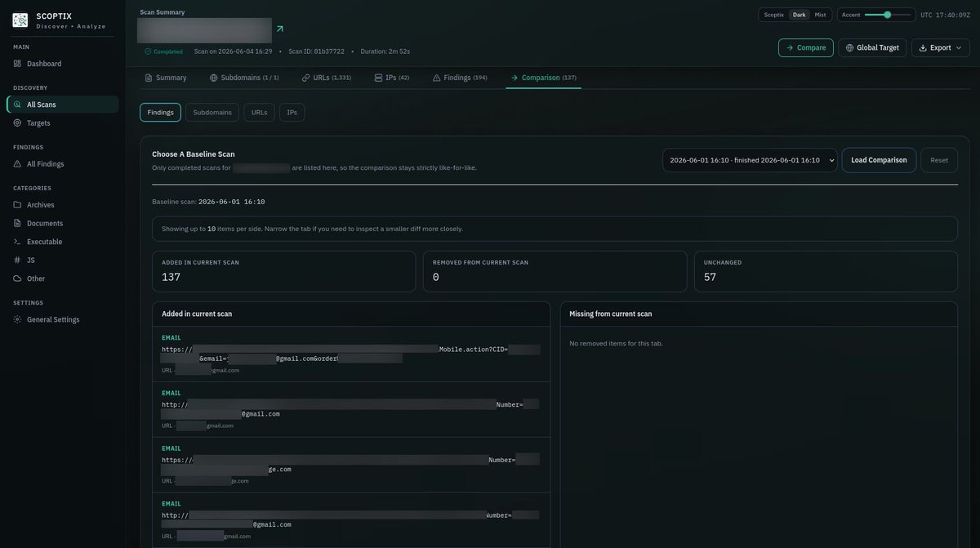Click the Choose A Baseline Scan heading

tap(194, 154)
